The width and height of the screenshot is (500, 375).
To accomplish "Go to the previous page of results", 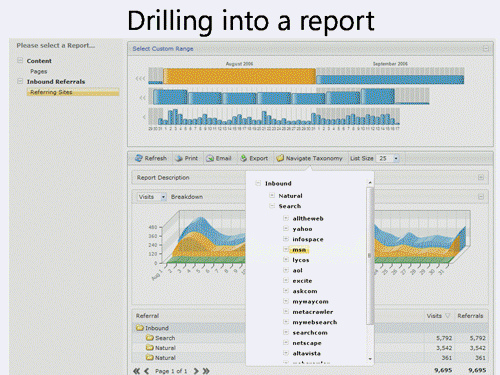I will coord(146,371).
